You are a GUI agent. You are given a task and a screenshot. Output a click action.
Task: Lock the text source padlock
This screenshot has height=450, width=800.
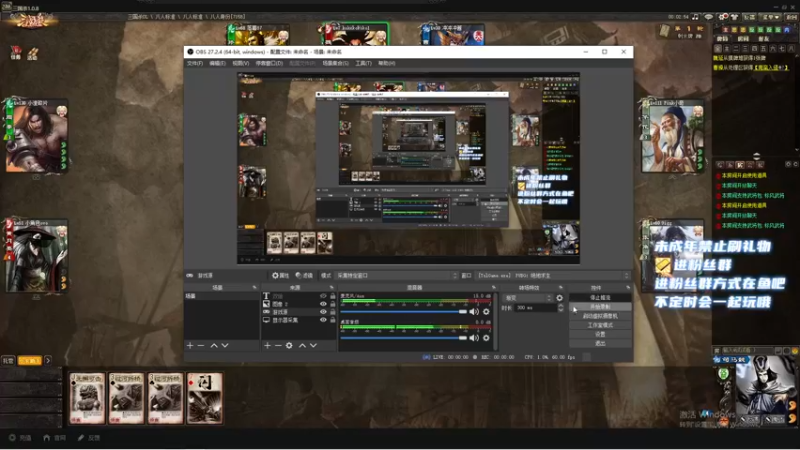point(333,296)
